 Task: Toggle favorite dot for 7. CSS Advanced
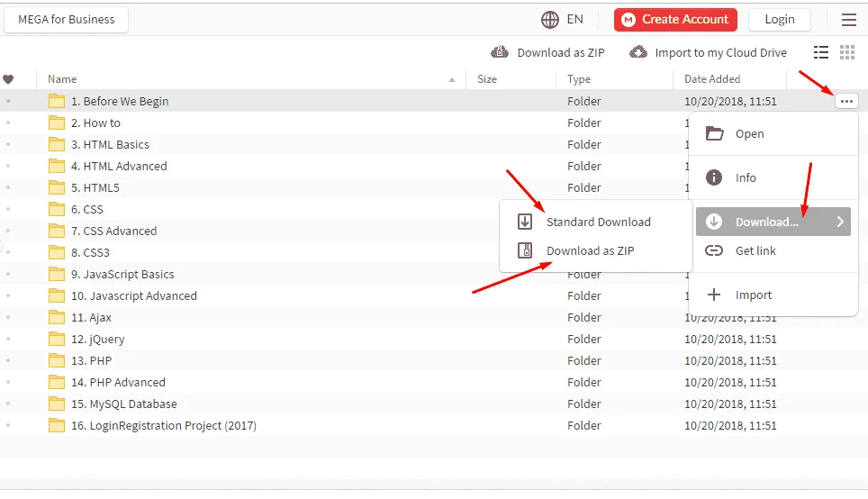(8, 231)
